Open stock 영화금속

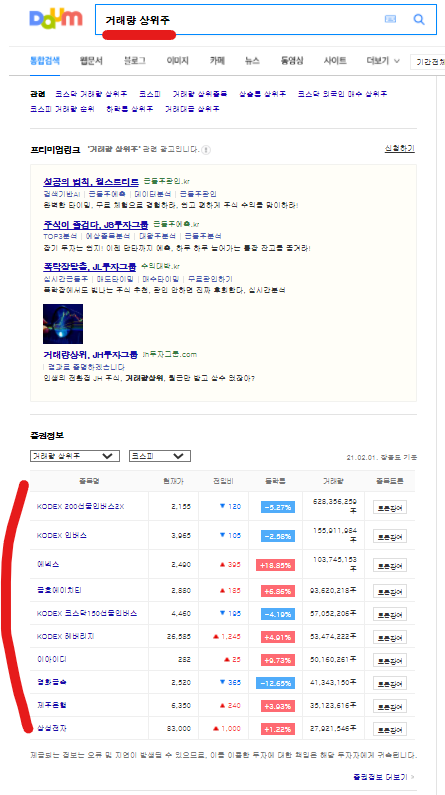(x=52, y=682)
